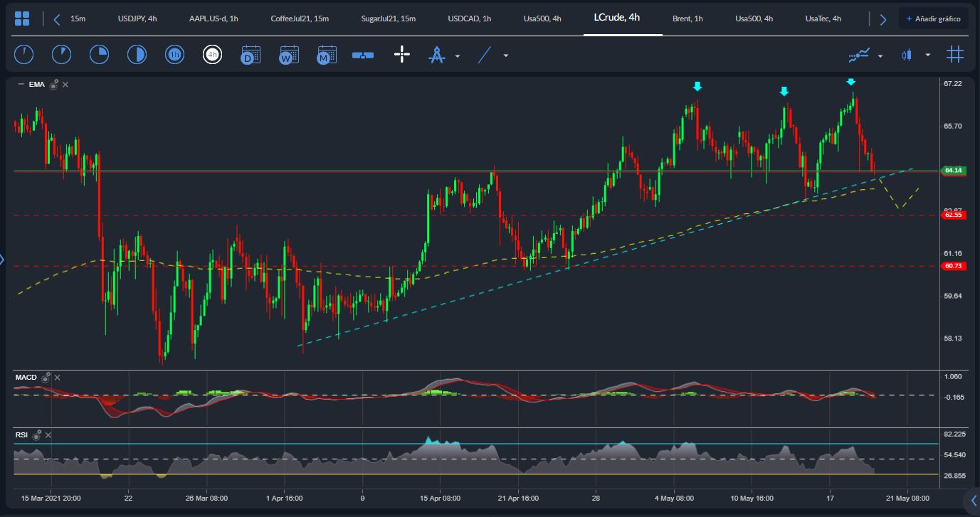
Task: Open the EMA indicator settings gear
Action: coord(54,85)
